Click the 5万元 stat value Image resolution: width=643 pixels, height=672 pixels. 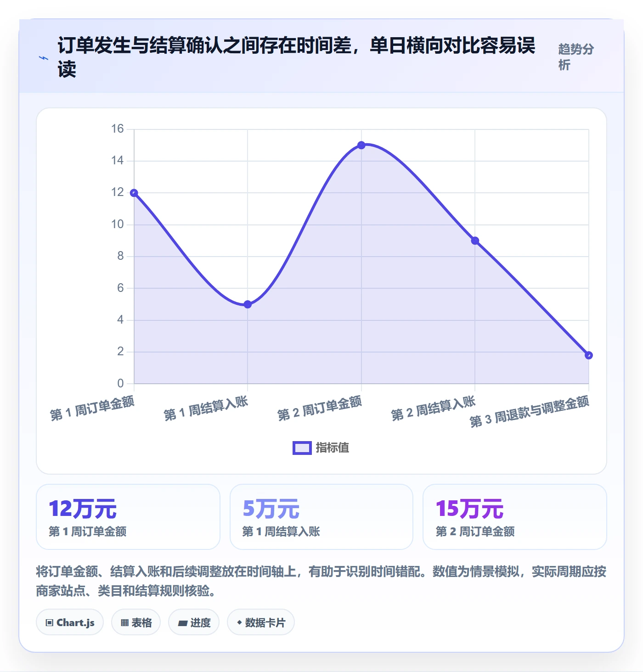(x=271, y=509)
